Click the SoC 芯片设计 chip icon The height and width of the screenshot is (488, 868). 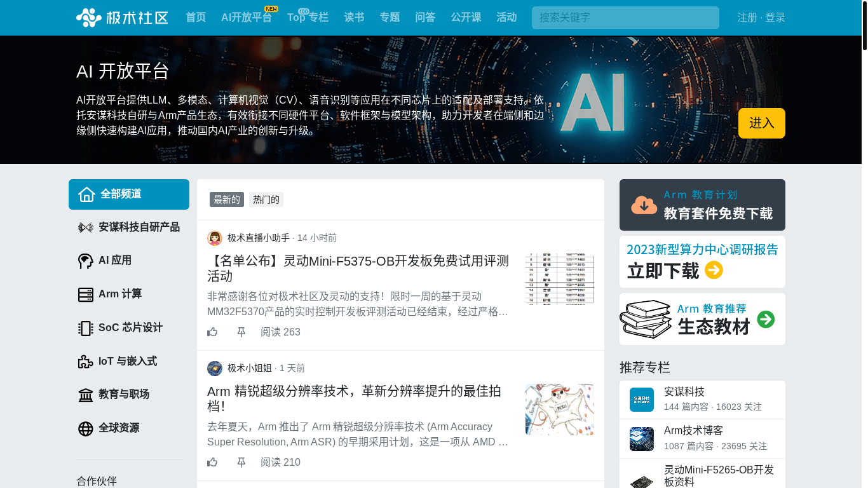pos(86,328)
